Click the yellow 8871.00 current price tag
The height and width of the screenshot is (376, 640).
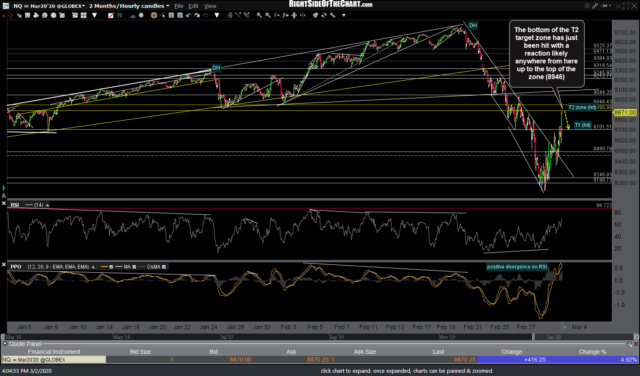[625, 112]
